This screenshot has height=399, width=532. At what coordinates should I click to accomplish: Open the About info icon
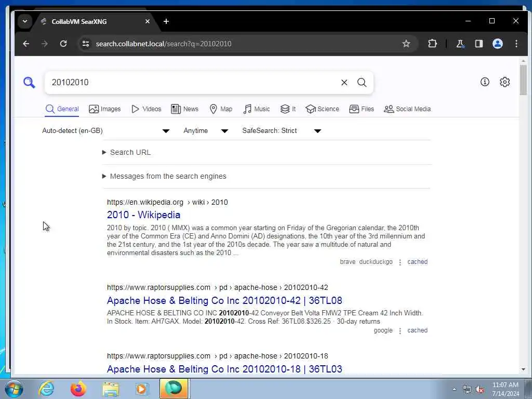click(x=485, y=82)
